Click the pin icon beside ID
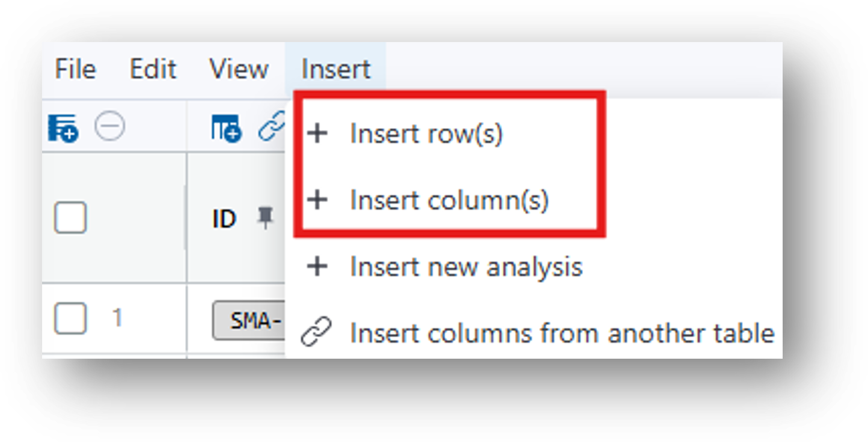 pos(264,217)
